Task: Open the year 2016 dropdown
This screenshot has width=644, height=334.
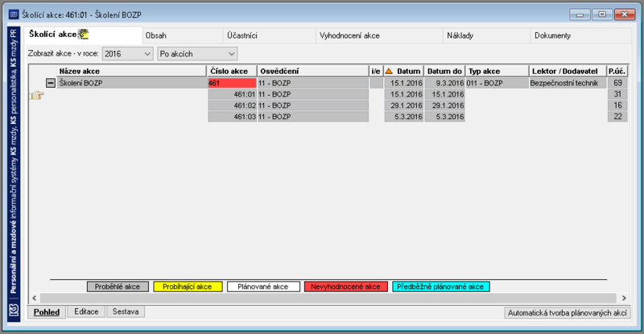Action: tap(128, 54)
